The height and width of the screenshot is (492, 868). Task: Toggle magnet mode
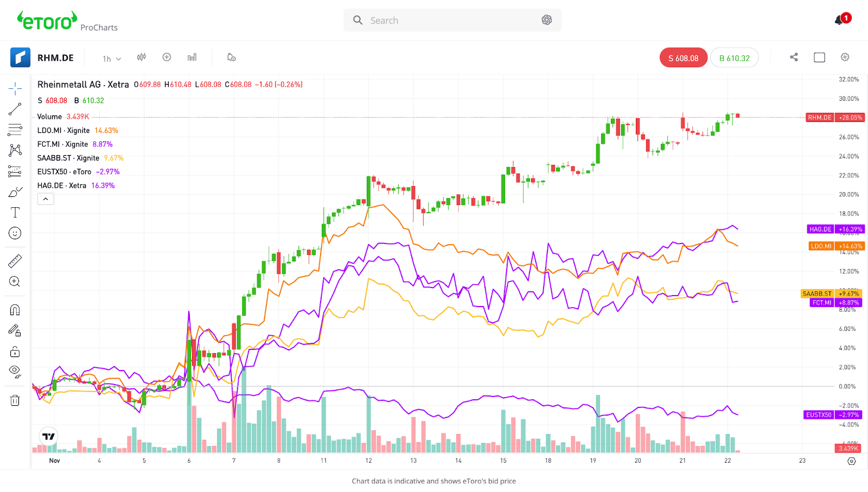click(x=15, y=310)
